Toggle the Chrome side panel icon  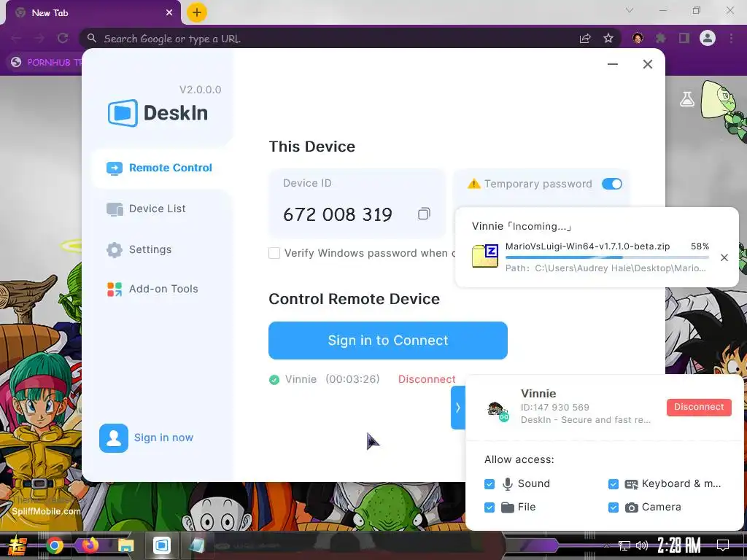click(x=684, y=38)
